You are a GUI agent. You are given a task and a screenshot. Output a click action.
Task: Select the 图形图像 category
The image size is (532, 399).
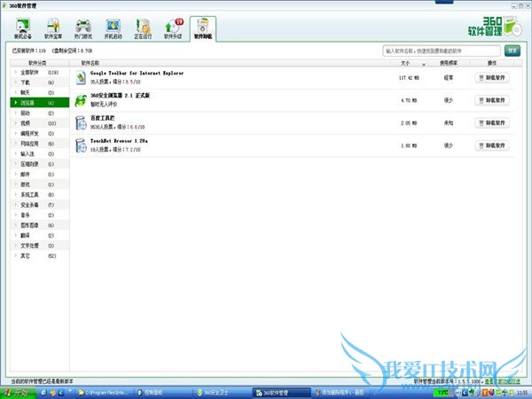pos(40,225)
